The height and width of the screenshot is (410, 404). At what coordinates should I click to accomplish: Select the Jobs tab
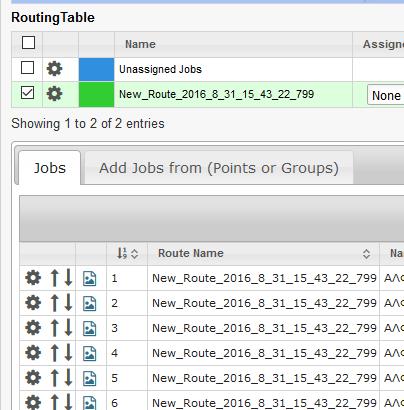click(x=50, y=168)
